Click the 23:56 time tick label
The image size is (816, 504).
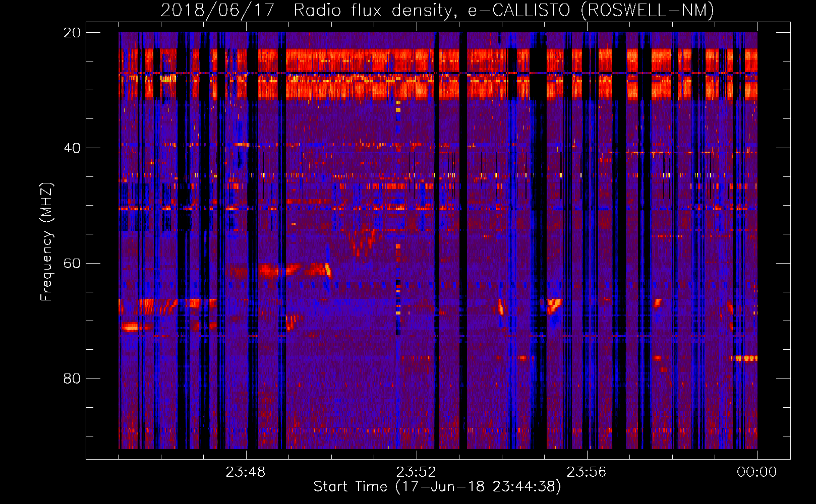pyautogui.click(x=587, y=472)
